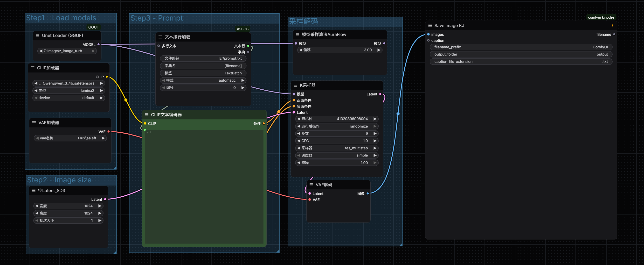Click the images input socket on Save Image KJ
Screen dimensions: 644x265
428,35
